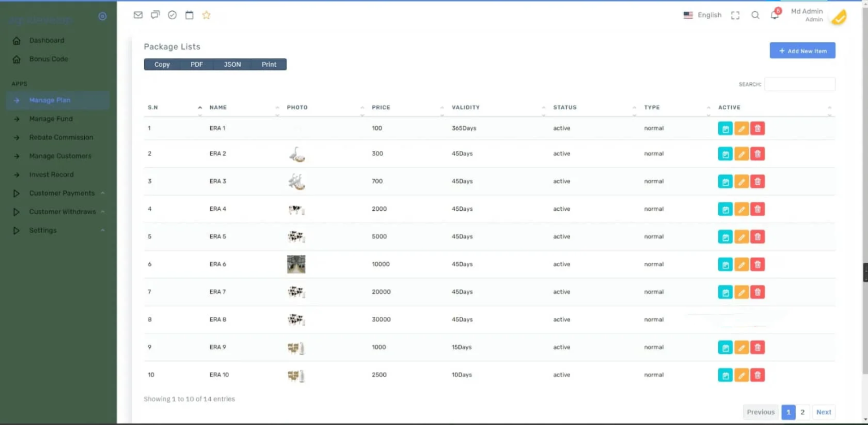The height and width of the screenshot is (425, 868).
Task: Export the table with the PDF button
Action: [197, 64]
